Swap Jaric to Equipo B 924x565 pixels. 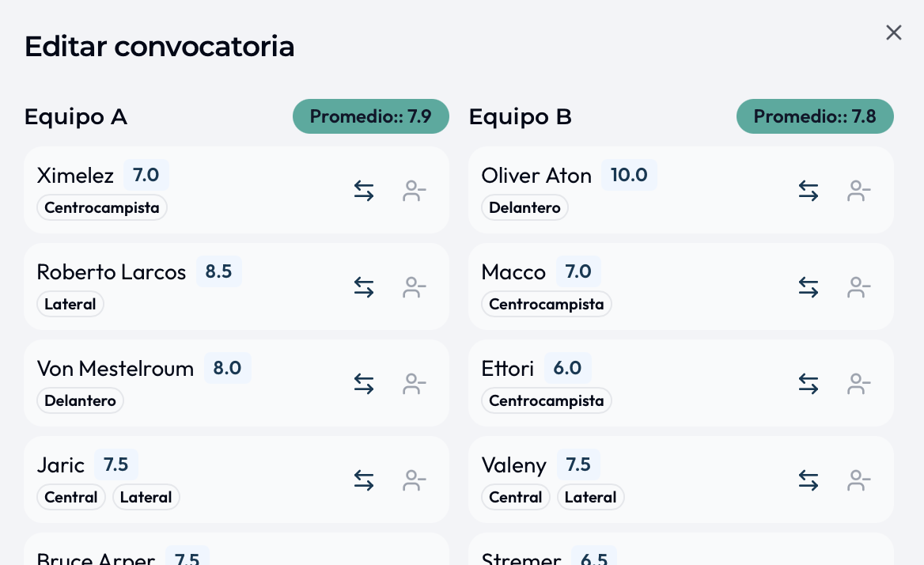click(x=363, y=480)
